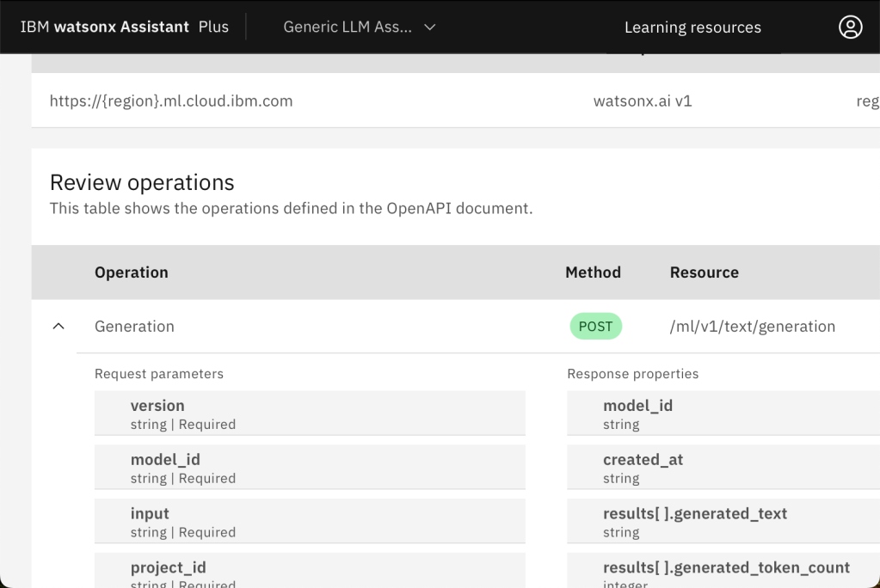Click the watsonx.ai v1 description cell
This screenshot has width=880, height=588.
pyautogui.click(x=643, y=101)
